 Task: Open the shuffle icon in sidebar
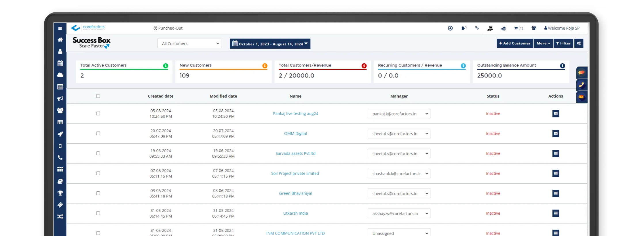pos(60,216)
